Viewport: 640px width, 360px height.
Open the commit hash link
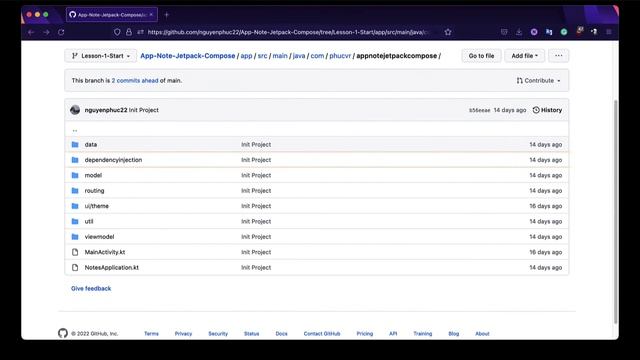click(x=480, y=110)
